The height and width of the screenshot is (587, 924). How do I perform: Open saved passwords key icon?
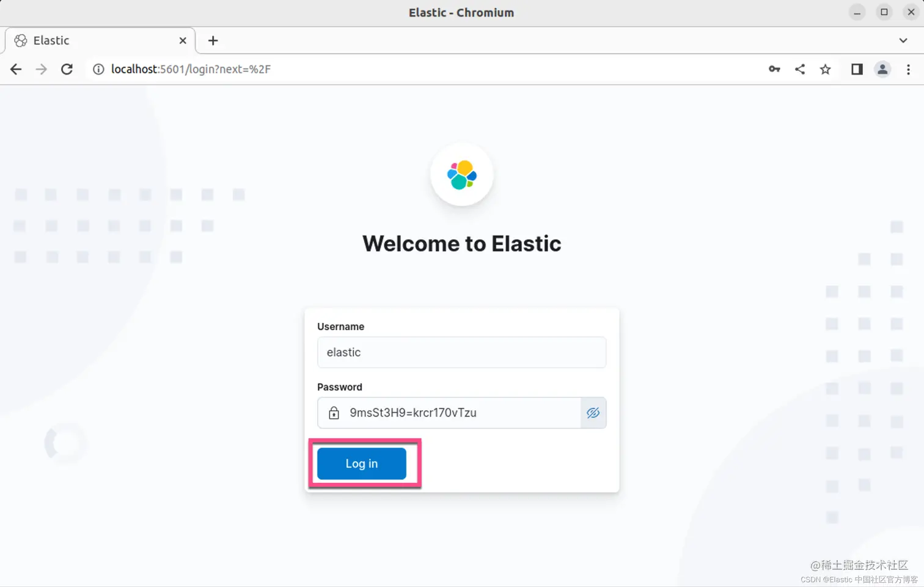774,69
